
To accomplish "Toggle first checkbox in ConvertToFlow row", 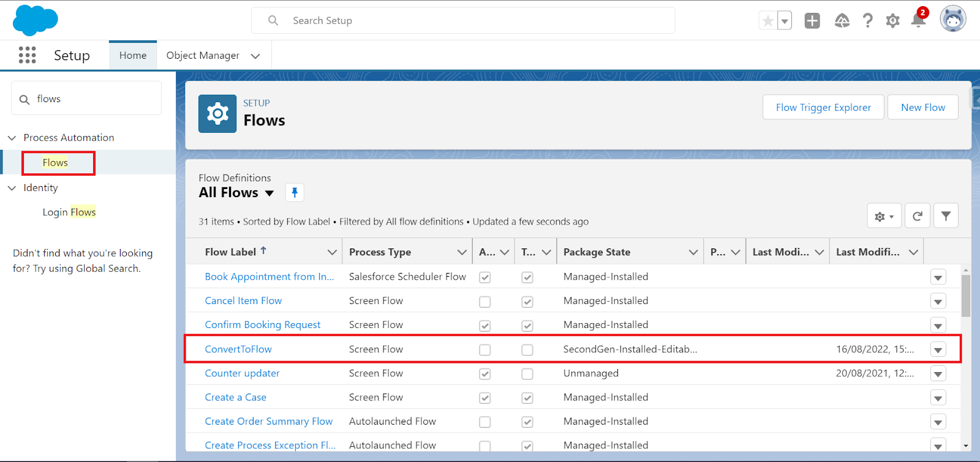I will [x=484, y=350].
